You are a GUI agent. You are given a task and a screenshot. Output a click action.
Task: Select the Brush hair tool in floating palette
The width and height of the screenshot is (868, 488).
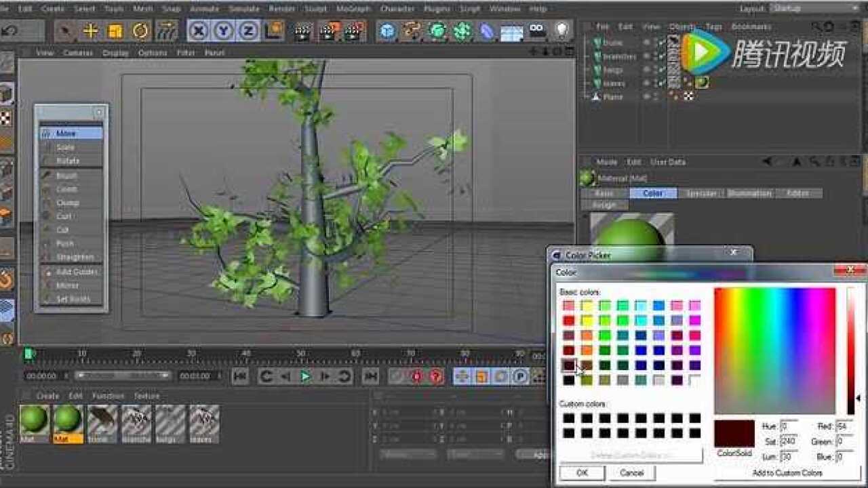[66, 176]
